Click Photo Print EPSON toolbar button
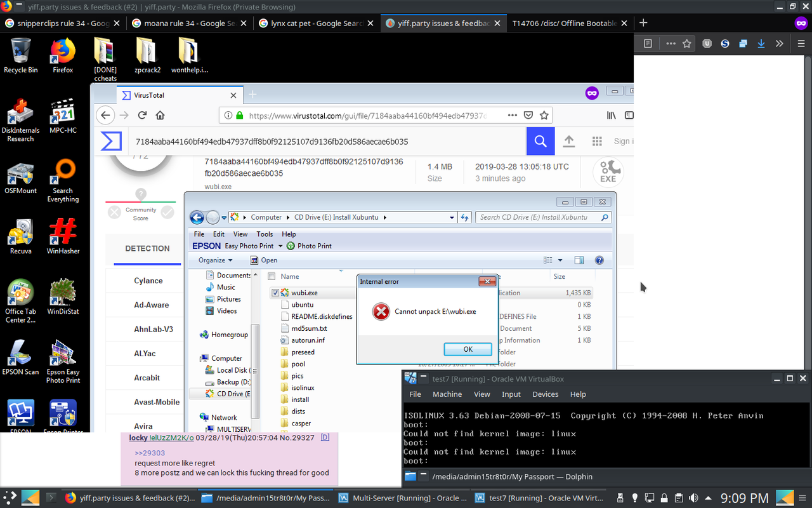The width and height of the screenshot is (812, 508). click(x=309, y=246)
